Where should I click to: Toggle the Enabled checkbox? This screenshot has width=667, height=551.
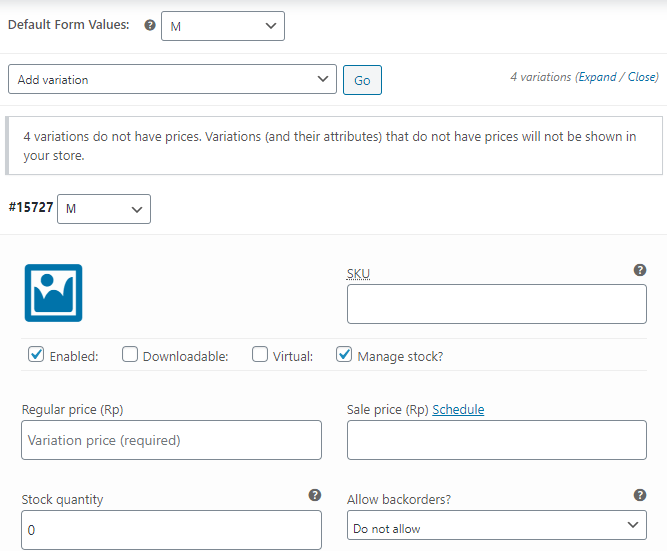pos(36,354)
